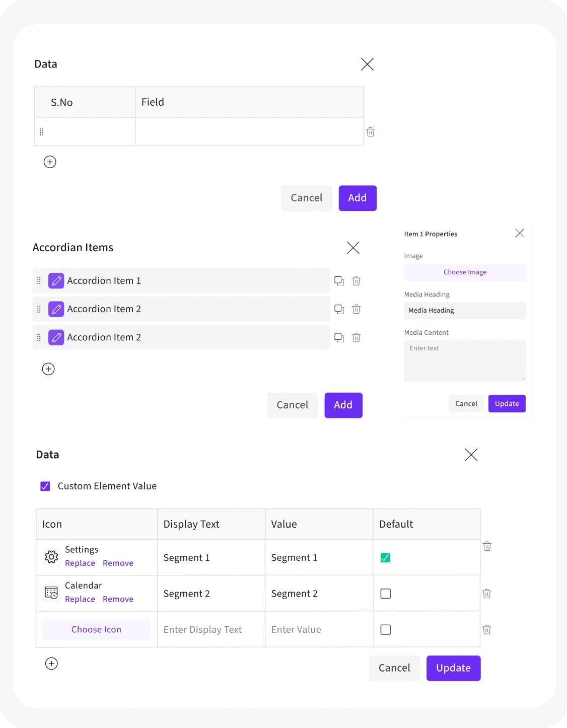Check Default box in Choose Icon row
This screenshot has width=567, height=728.
click(x=385, y=630)
